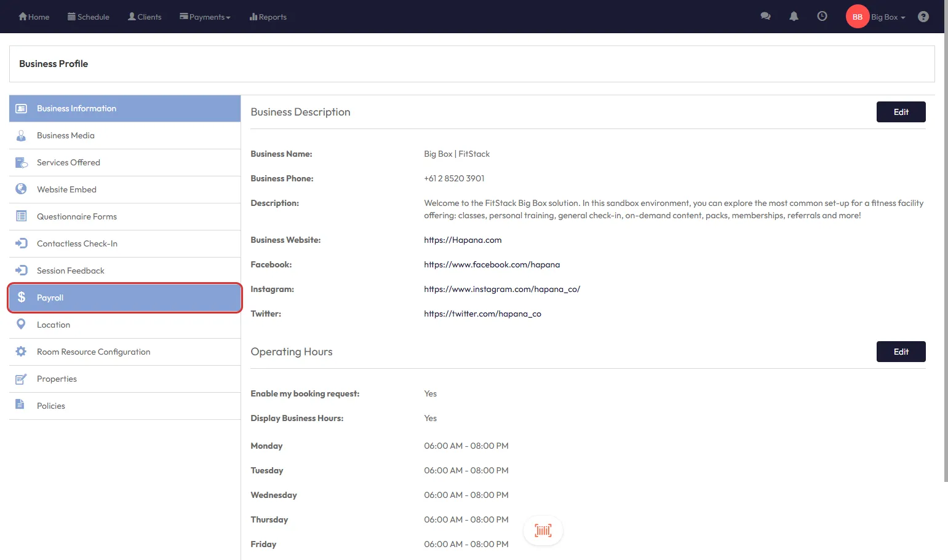
Task: Click the Room Resource Configuration gear icon
Action: tap(21, 352)
